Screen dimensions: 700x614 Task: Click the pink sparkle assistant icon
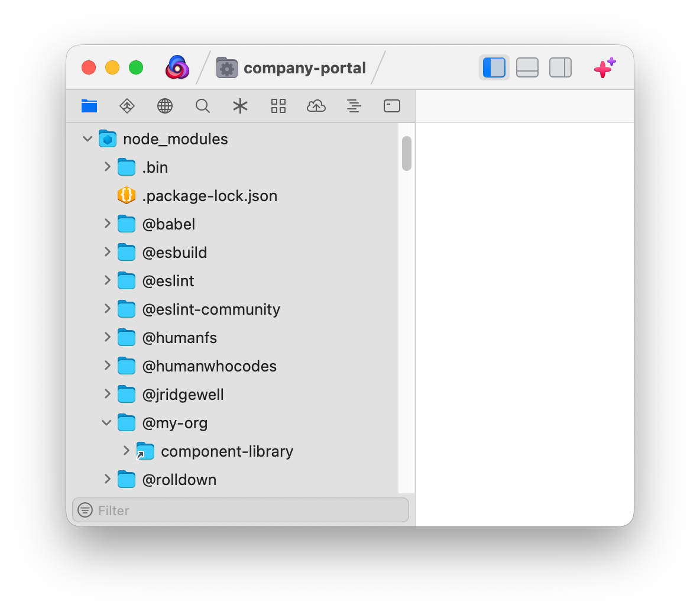tap(604, 68)
